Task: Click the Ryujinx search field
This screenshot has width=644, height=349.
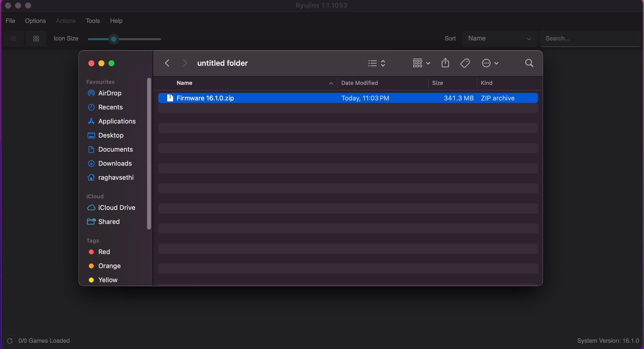Action: tap(590, 38)
